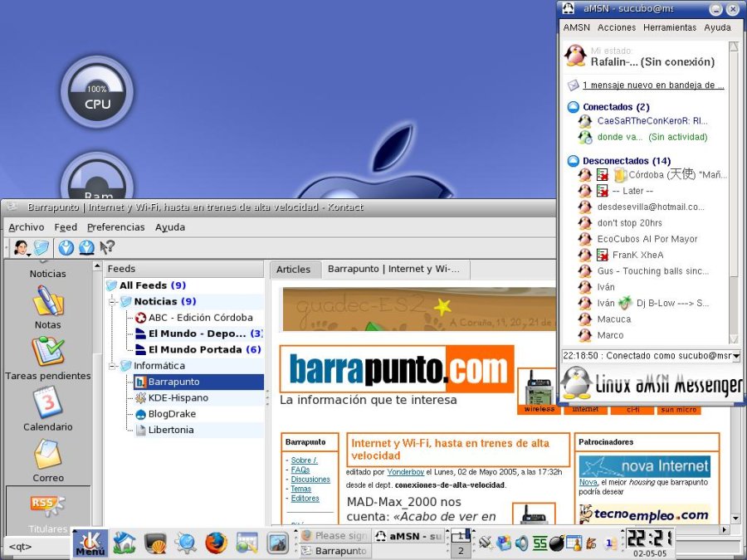Open the AMSN menu
This screenshot has width=747, height=560.
click(x=577, y=27)
